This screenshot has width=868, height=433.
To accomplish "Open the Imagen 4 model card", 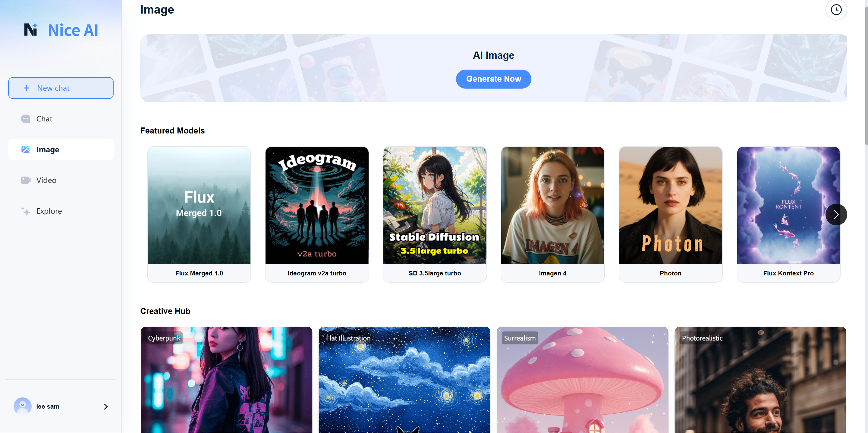I will coord(553,214).
